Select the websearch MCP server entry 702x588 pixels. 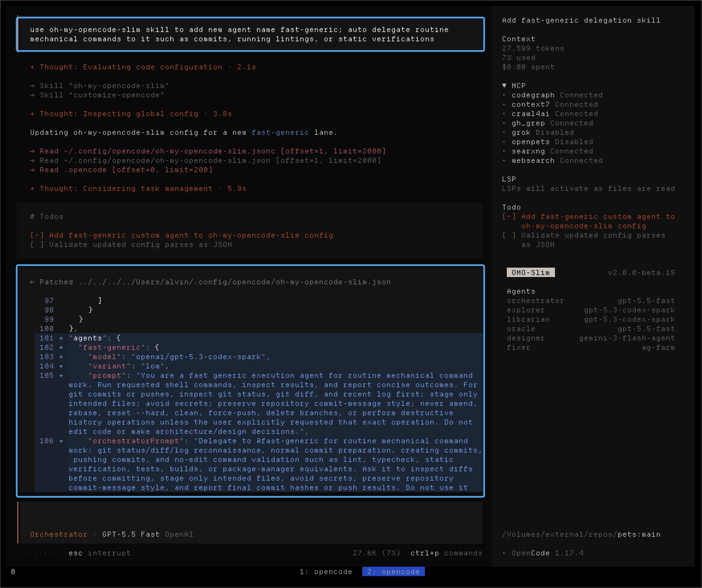point(552,161)
